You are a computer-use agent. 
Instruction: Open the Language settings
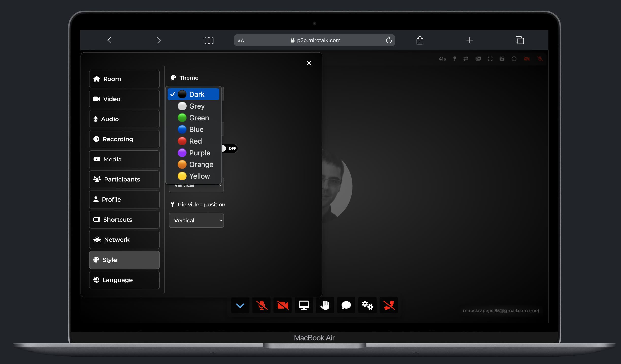click(x=124, y=280)
